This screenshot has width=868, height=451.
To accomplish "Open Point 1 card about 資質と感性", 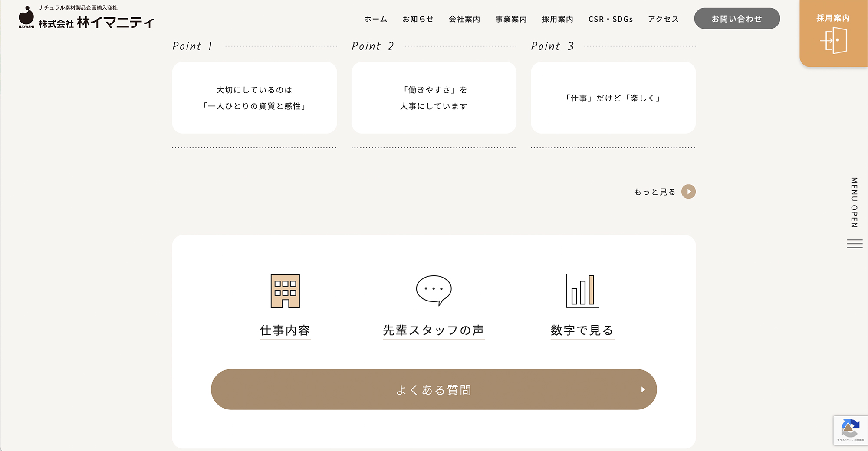I will [254, 98].
